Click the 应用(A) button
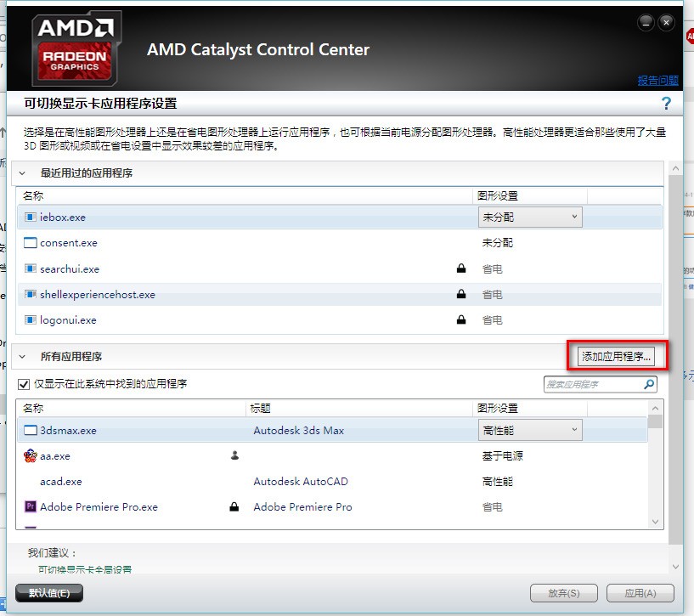 pos(640,593)
